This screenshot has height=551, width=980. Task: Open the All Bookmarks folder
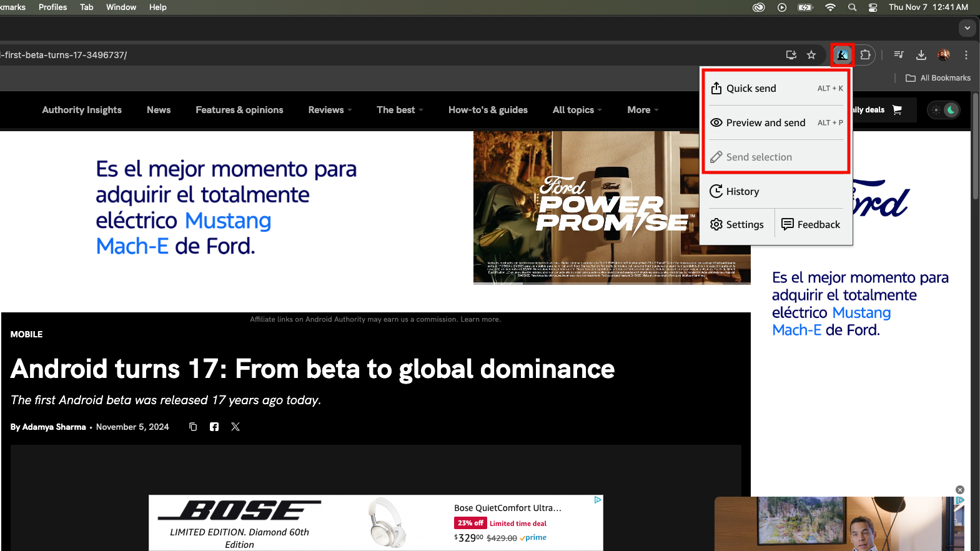pyautogui.click(x=938, y=78)
